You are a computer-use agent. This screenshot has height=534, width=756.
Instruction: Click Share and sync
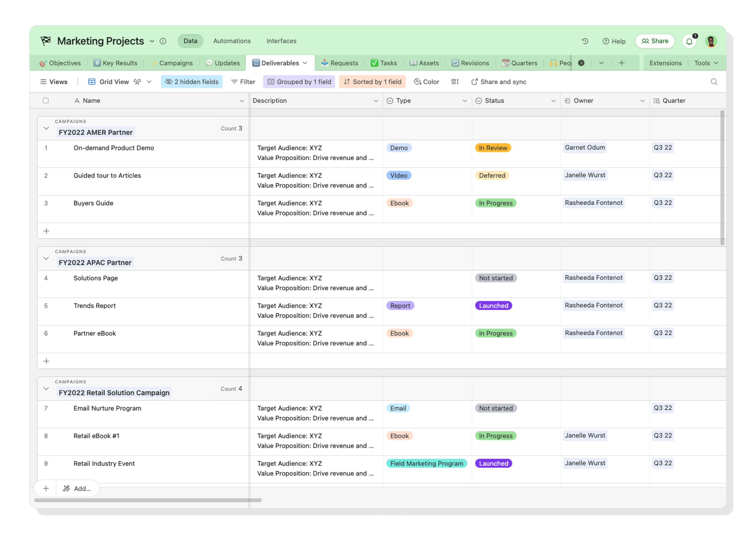pyautogui.click(x=499, y=82)
